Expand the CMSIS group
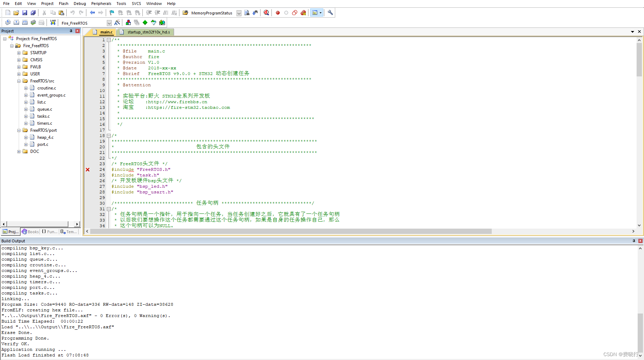Viewport: 644px width, 360px height. 19,60
